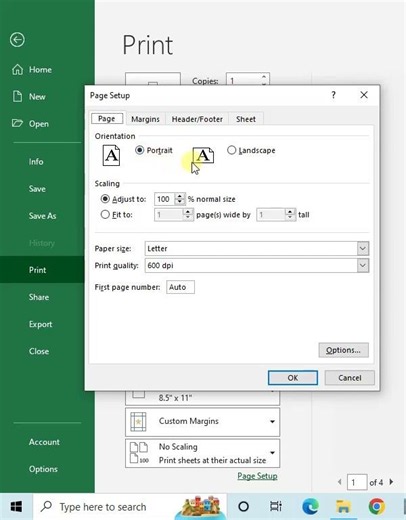406x520 pixels.
Task: Launch Microsoft Edge from taskbar
Action: [x=310, y=507]
